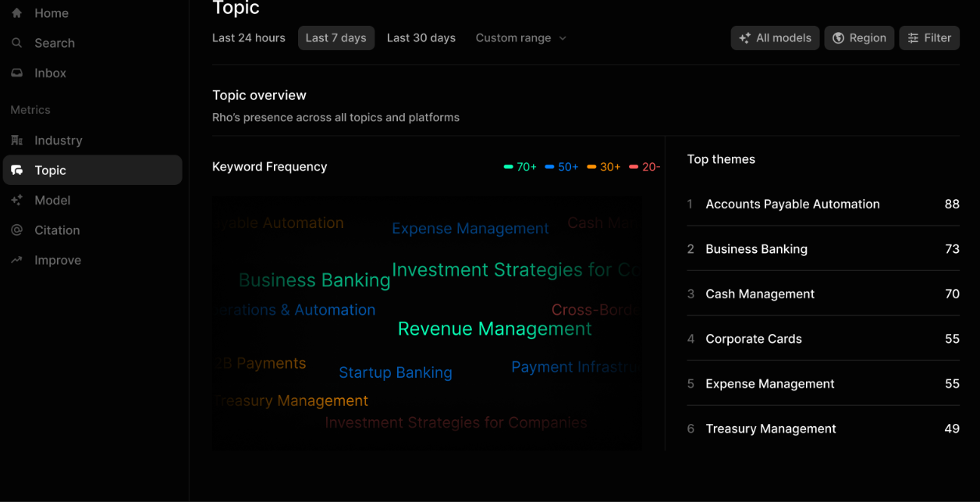The image size is (980, 502).
Task: Click the Industry metrics icon
Action: [16, 140]
